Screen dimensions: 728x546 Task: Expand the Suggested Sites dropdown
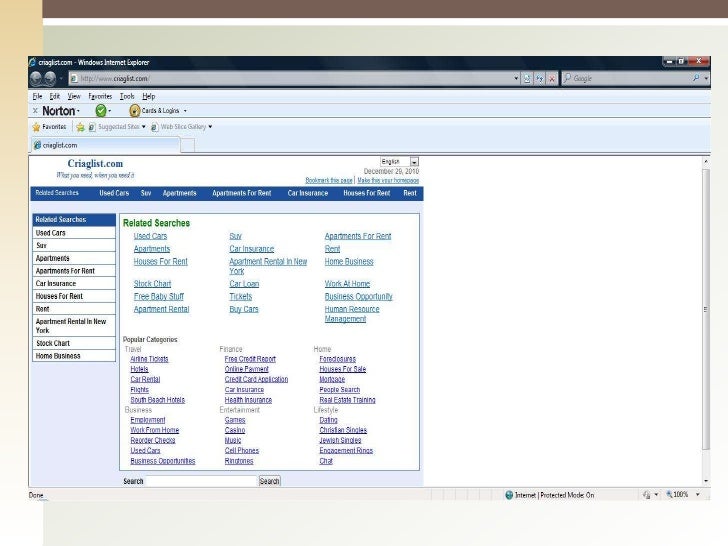point(143,127)
